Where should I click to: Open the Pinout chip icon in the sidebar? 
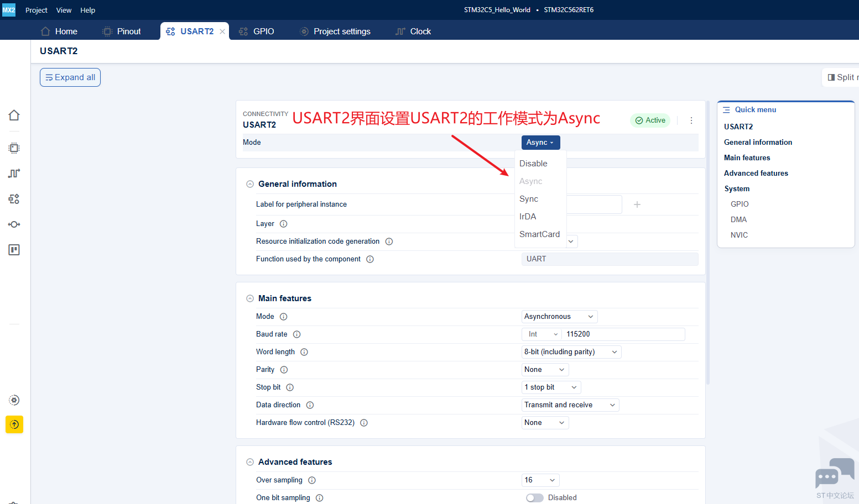(x=14, y=148)
